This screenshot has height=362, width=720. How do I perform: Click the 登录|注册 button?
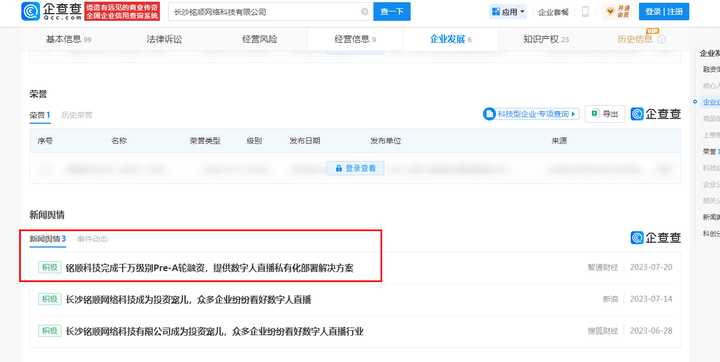[x=664, y=11]
